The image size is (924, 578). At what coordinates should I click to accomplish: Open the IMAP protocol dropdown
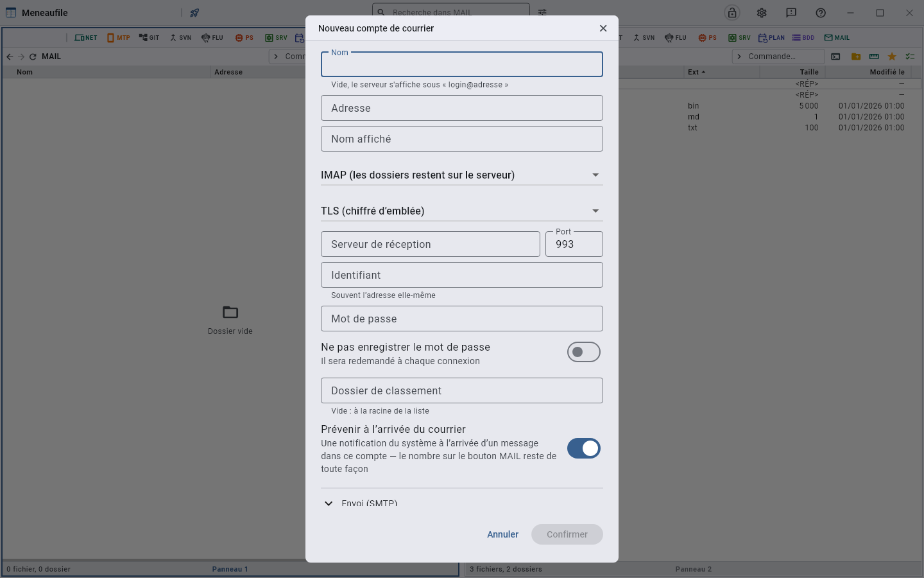(462, 175)
